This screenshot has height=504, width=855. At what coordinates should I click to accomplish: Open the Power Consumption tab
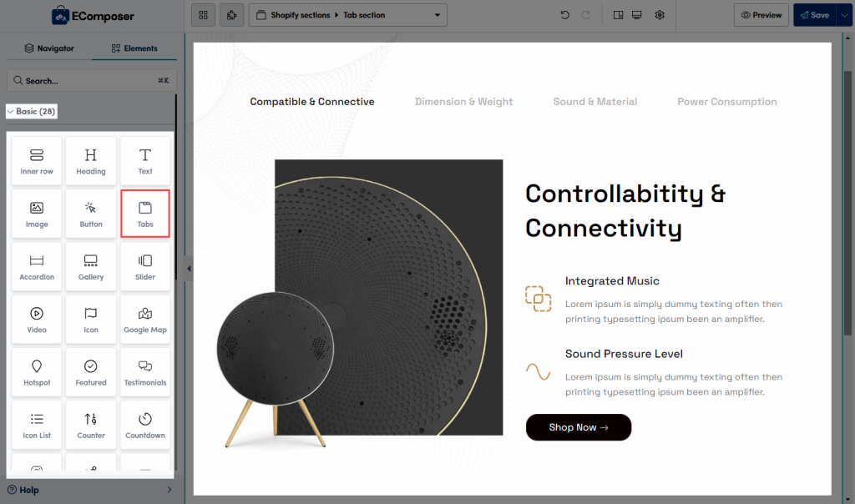[727, 102]
